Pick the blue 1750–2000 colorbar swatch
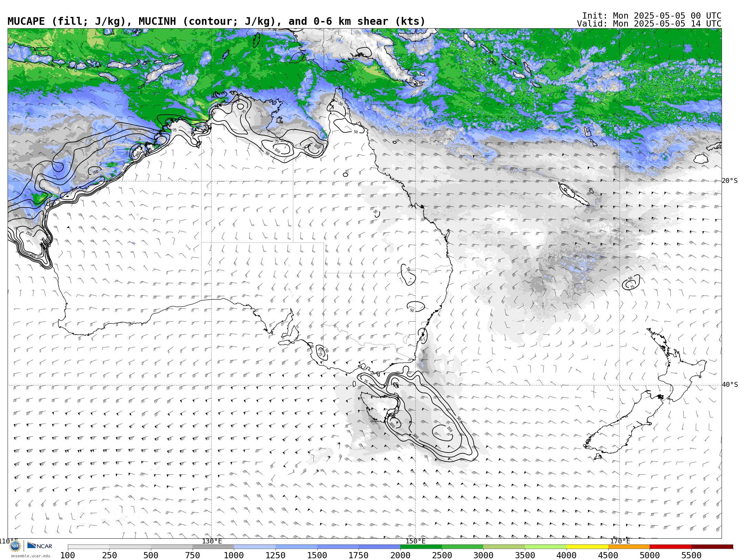The image size is (744, 560). (379, 547)
